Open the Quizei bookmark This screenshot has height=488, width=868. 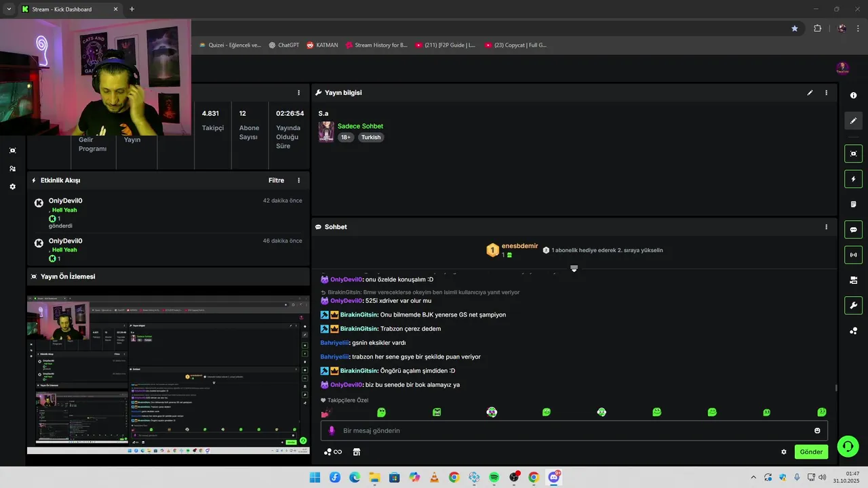[230, 45]
